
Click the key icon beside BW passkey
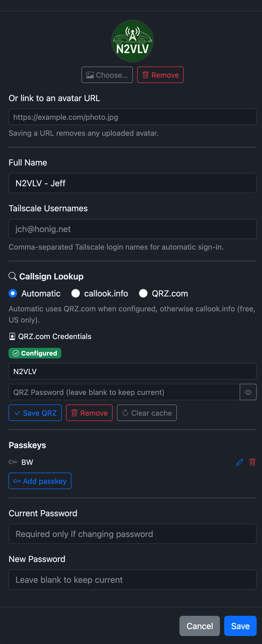tap(13, 462)
